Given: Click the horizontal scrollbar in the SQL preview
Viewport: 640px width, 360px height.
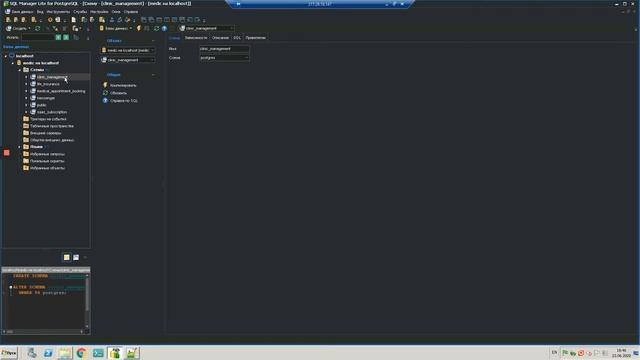Looking at the screenshot, I should click(x=44, y=332).
